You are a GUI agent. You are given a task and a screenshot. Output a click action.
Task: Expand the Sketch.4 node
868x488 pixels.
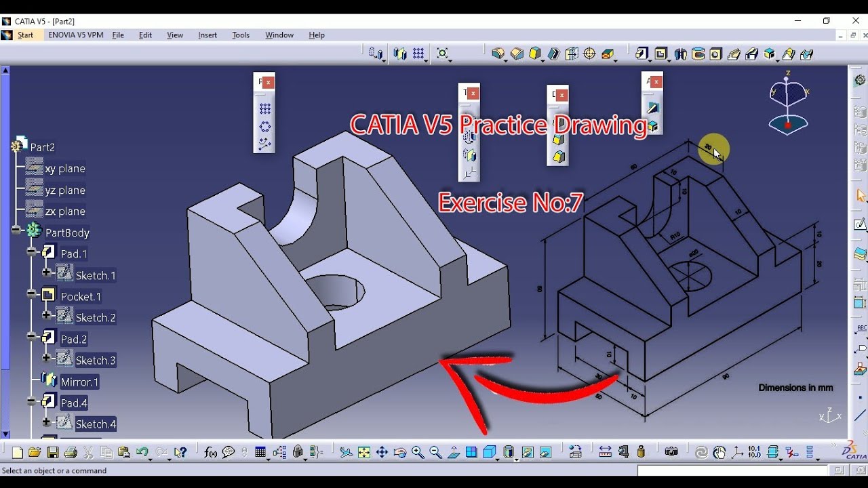(x=47, y=422)
